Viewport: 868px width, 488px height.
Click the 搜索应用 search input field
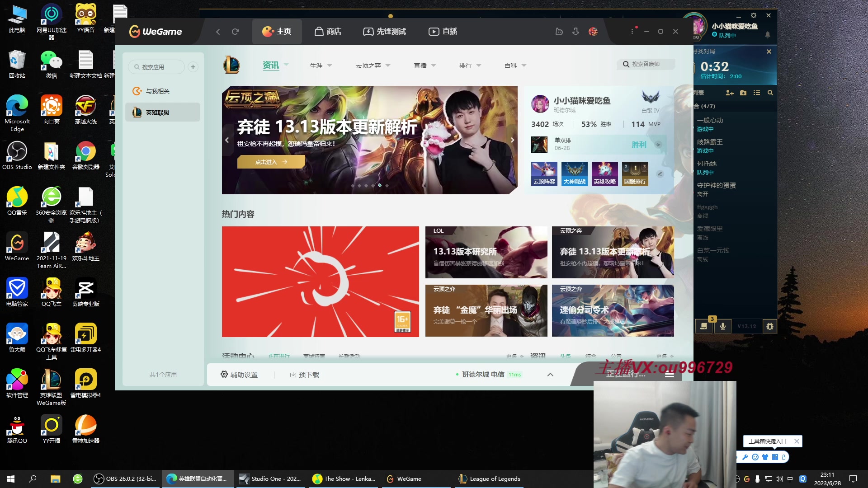[x=157, y=66]
